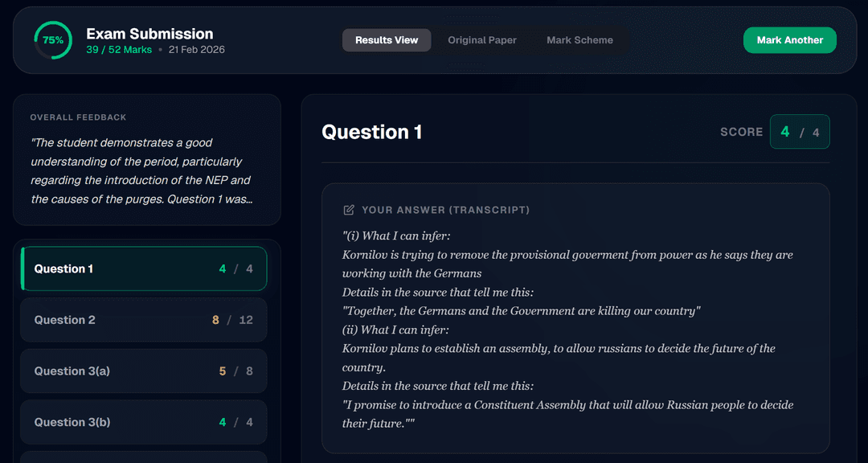Viewport: 868px width, 463px height.
Task: Click the pencil icon beside Your Answer
Action: 349,210
